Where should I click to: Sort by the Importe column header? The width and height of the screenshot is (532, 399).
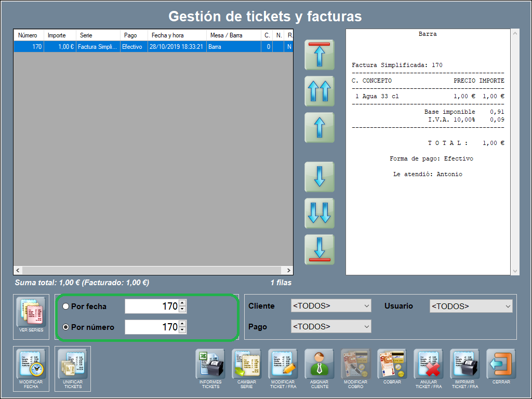(x=57, y=35)
